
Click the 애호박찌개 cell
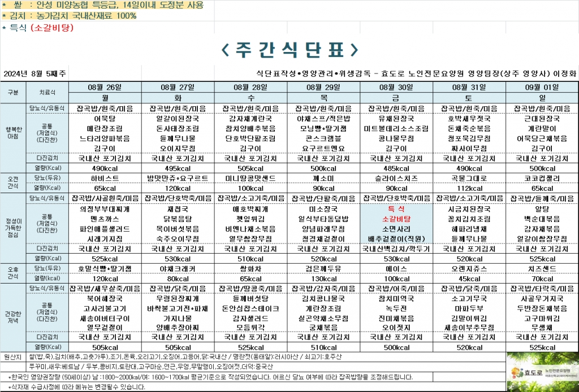point(250,209)
